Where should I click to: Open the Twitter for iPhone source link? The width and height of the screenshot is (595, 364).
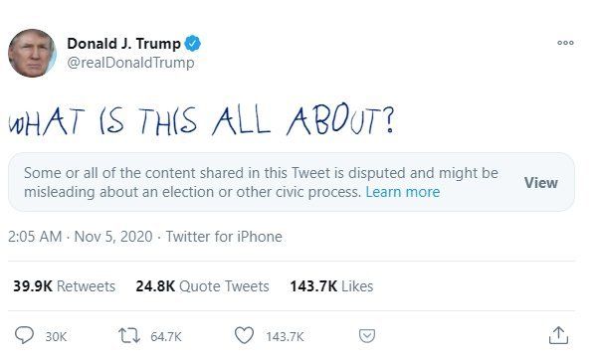[224, 237]
